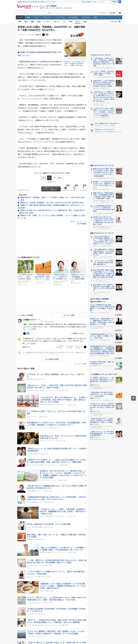Open 40分早い出勤を続けた20代会社員 article

click(49, 524)
